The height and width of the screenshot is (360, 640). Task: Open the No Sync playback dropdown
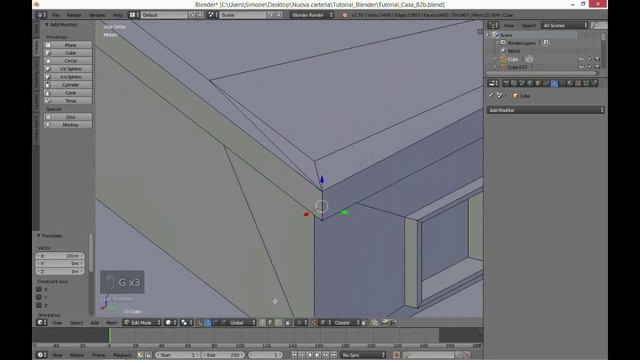363,355
